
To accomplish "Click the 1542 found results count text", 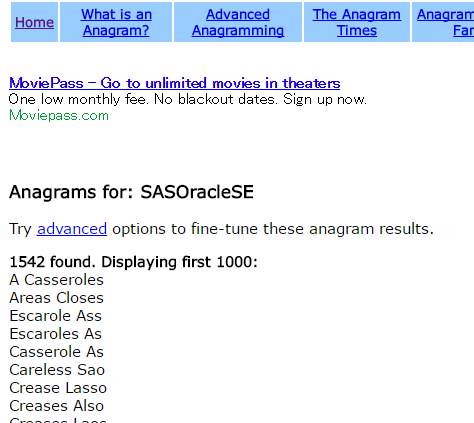I will coord(133,262).
